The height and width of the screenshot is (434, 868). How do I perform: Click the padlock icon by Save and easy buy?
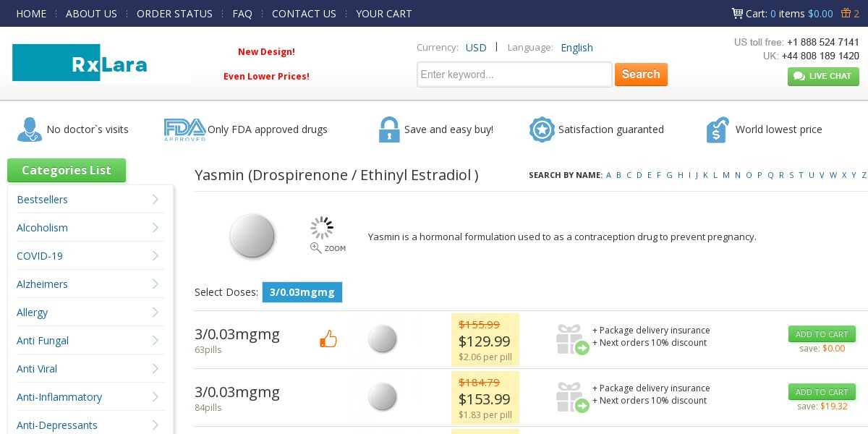389,129
